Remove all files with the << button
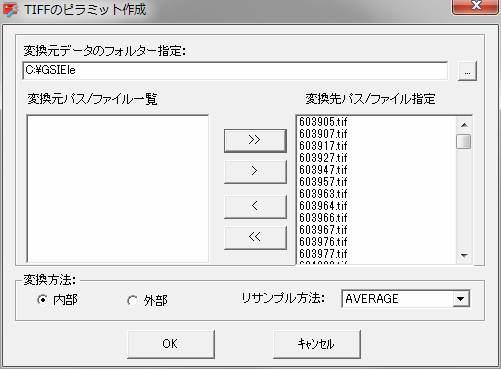The height and width of the screenshot is (369, 501). [255, 237]
